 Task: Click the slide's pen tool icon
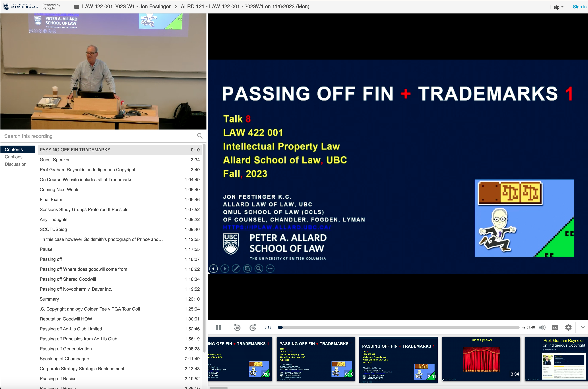(x=236, y=269)
